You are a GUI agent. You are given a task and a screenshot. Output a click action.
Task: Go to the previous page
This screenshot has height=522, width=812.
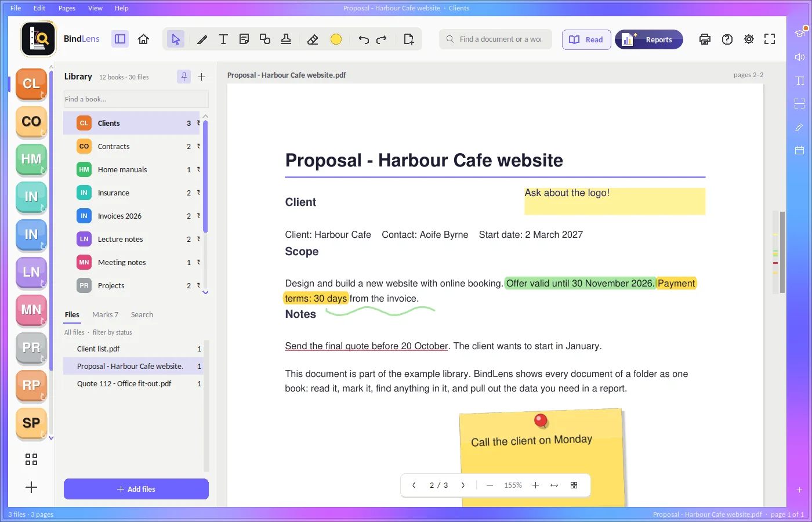tap(414, 485)
